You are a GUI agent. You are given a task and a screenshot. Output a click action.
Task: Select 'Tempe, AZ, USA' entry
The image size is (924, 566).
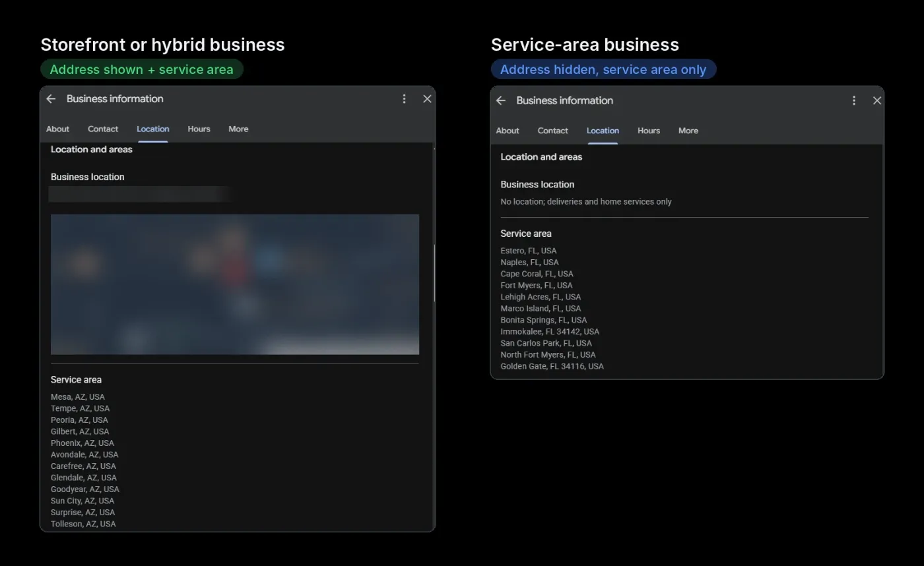click(x=81, y=408)
